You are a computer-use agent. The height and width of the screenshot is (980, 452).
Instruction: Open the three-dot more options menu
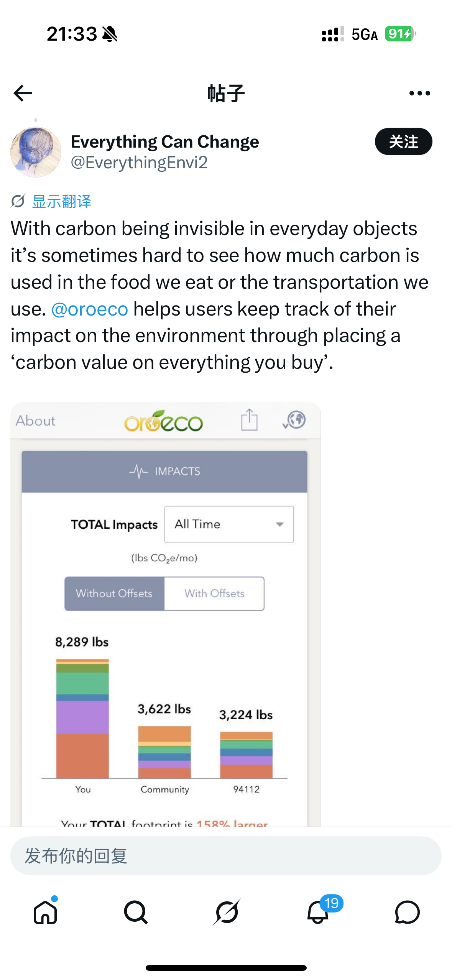pos(419,93)
